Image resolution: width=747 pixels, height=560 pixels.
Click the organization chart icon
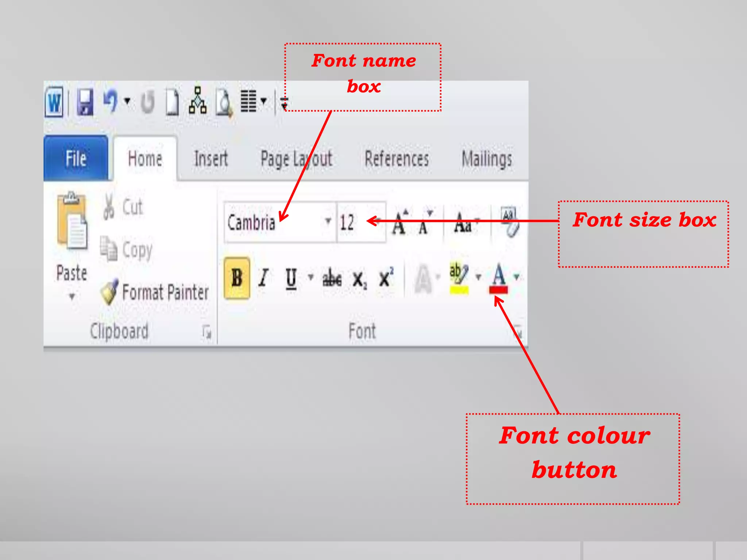(x=198, y=100)
